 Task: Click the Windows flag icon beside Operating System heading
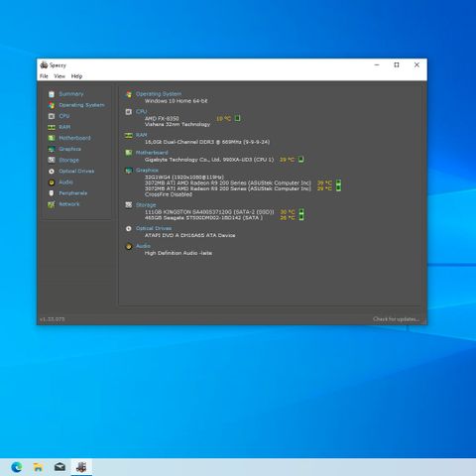[x=129, y=94]
